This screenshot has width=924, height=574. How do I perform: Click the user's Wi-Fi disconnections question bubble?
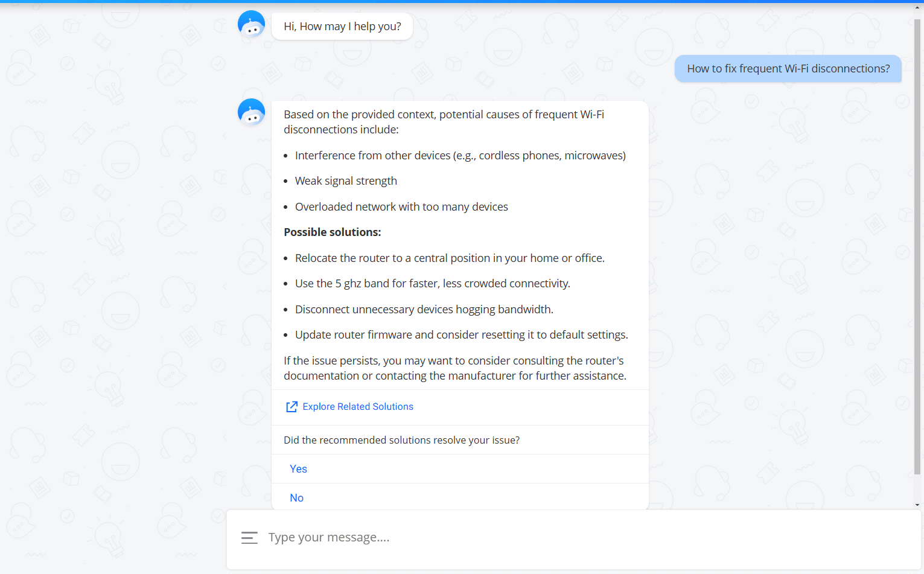[788, 69]
